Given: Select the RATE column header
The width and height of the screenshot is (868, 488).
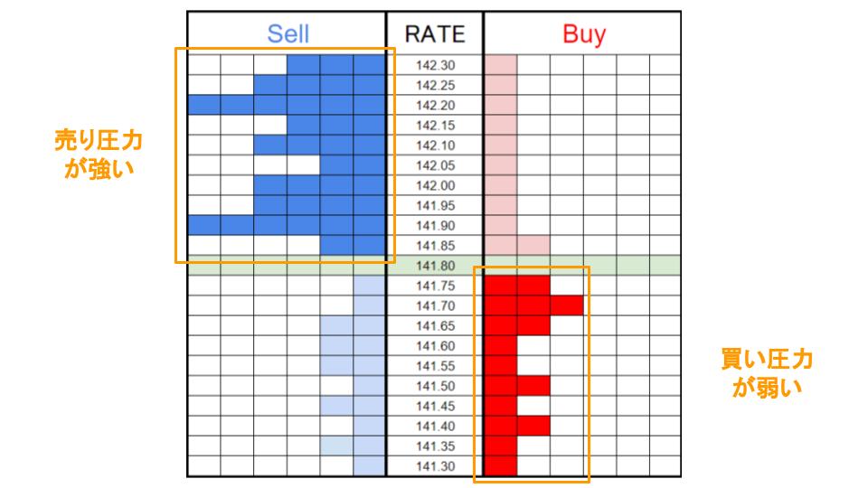Looking at the screenshot, I should [x=435, y=33].
